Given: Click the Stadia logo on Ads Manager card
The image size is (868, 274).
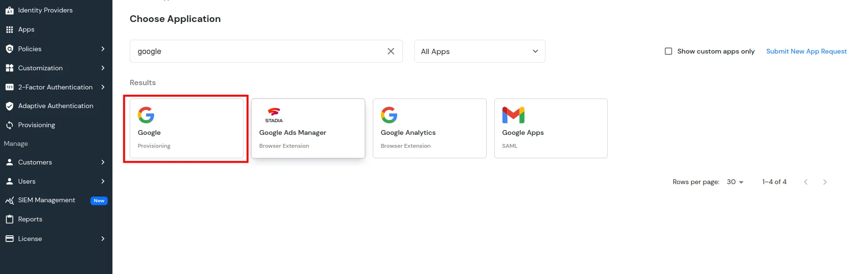Looking at the screenshot, I should pos(274,115).
